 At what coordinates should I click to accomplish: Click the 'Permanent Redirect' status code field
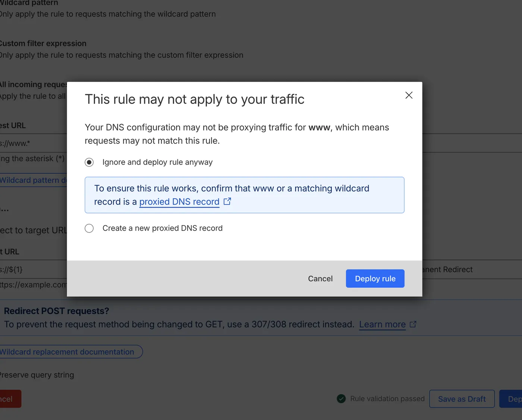click(x=472, y=269)
